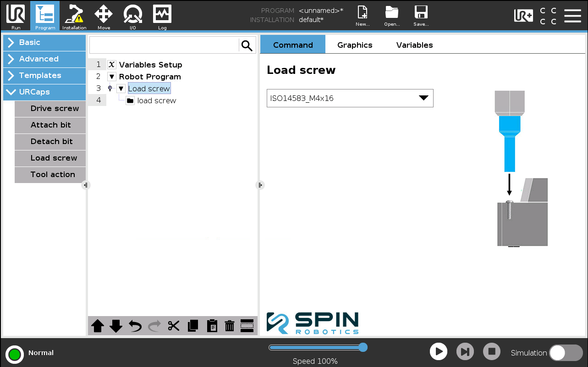
Task: Open the I/O screen
Action: click(x=133, y=16)
